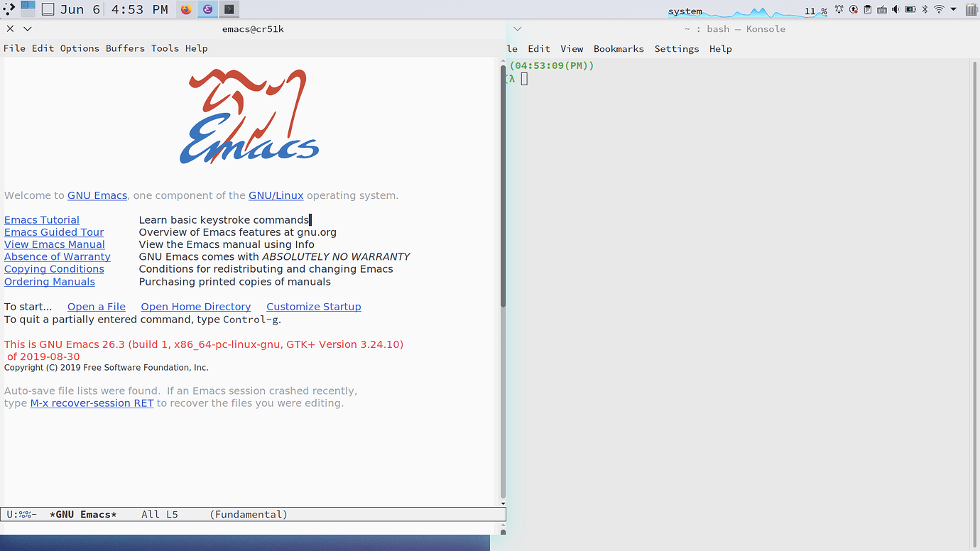Viewport: 980px width, 551px height.
Task: Open the Klipper clipboard icon in the tray
Action: 867,9
